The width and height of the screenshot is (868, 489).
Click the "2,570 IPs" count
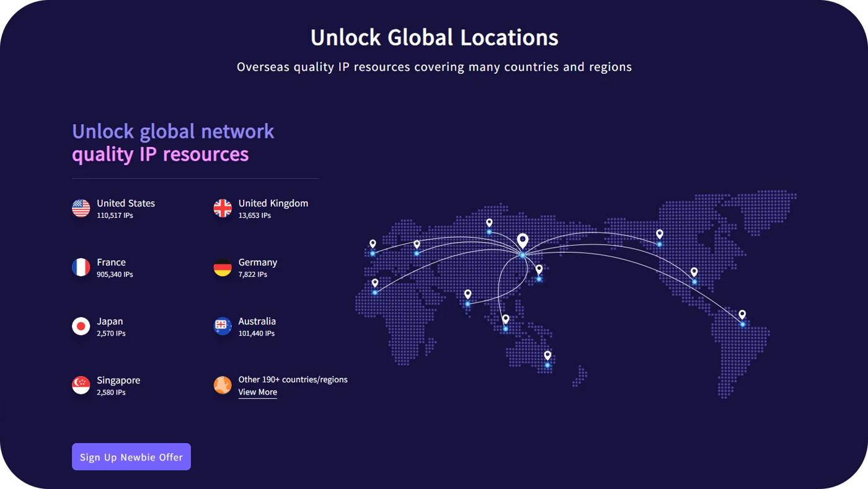pyautogui.click(x=111, y=333)
